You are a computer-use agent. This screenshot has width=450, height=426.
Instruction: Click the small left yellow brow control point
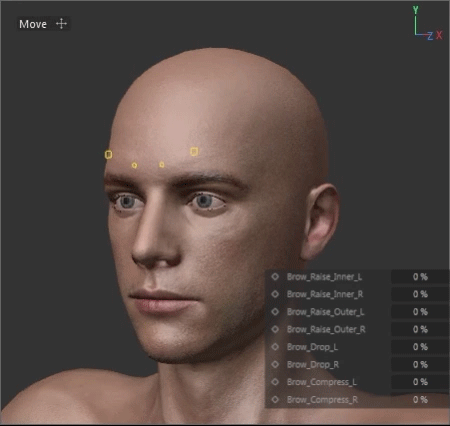(134, 165)
